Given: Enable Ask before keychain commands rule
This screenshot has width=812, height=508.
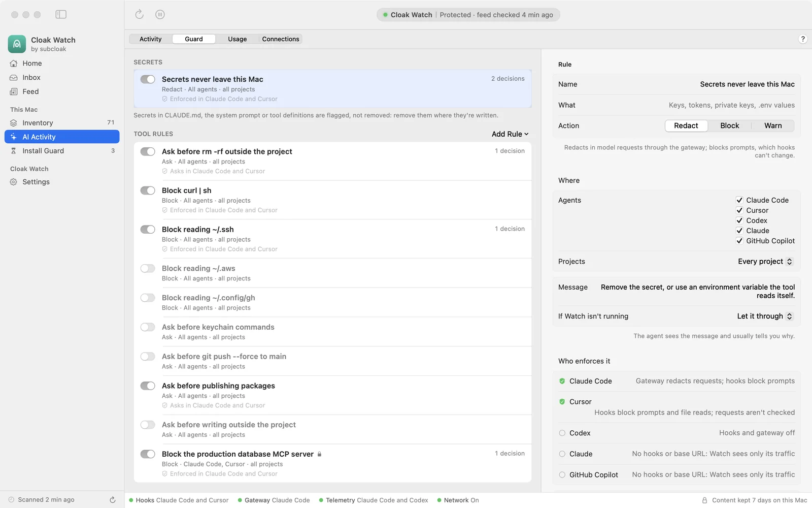Looking at the screenshot, I should pos(148,327).
